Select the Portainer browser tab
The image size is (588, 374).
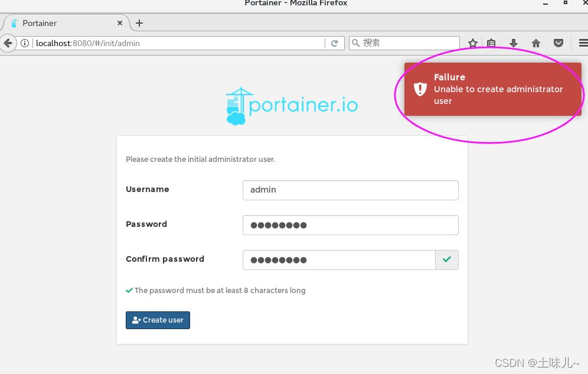66,23
